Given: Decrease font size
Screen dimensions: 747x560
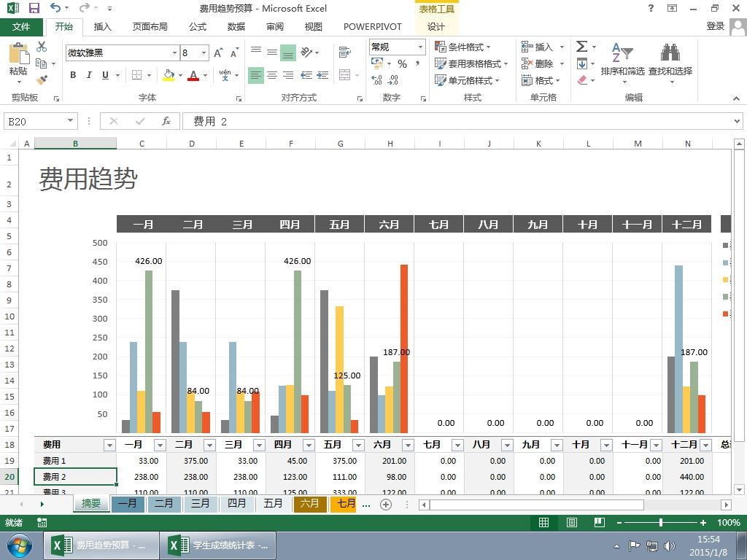Looking at the screenshot, I should [x=234, y=52].
